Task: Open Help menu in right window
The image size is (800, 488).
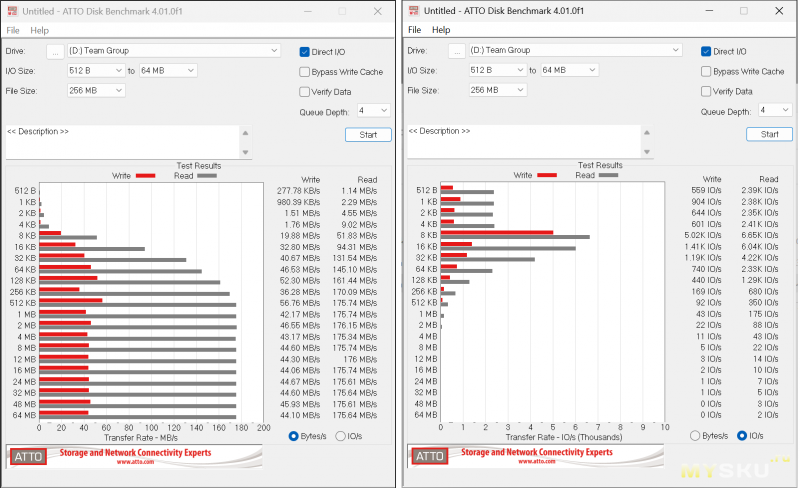Action: (441, 30)
